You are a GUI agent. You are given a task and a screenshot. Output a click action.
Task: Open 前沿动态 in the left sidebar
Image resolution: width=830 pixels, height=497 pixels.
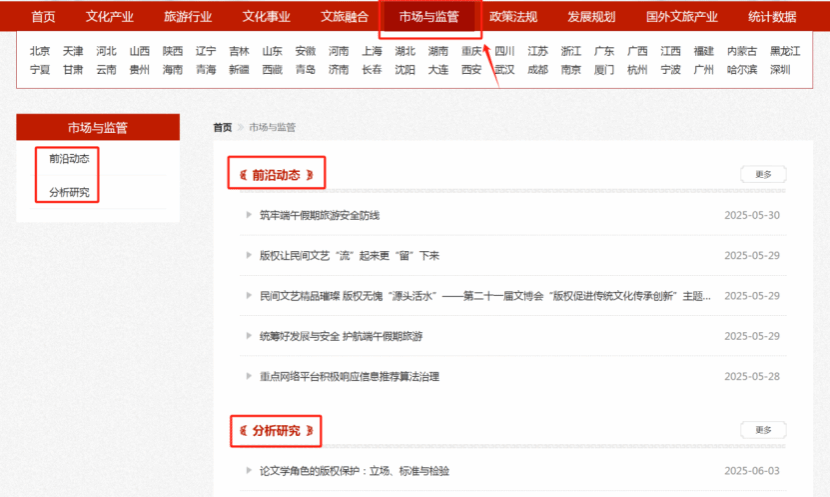click(69, 159)
